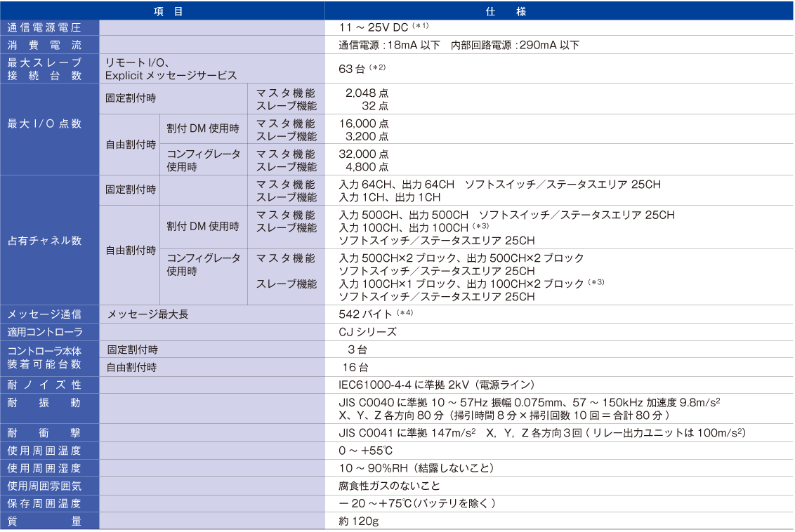
Task: Select the 消費電流 row label
Action: tap(44, 46)
